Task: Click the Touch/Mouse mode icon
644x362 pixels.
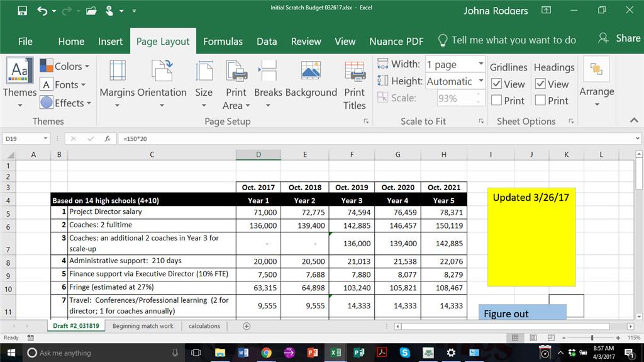Action: (x=109, y=11)
